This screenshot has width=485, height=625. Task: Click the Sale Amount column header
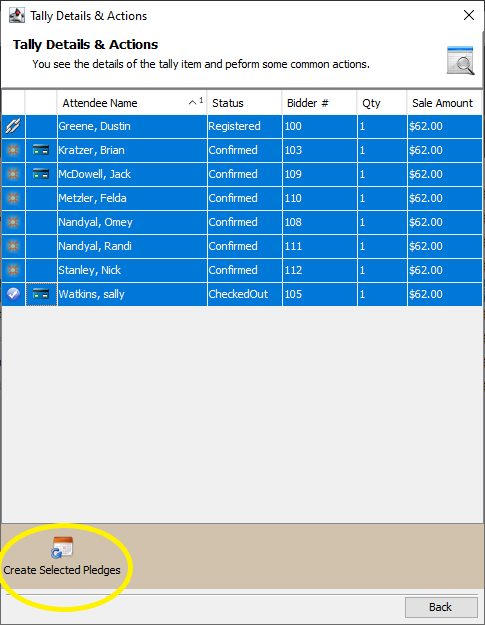click(x=444, y=103)
